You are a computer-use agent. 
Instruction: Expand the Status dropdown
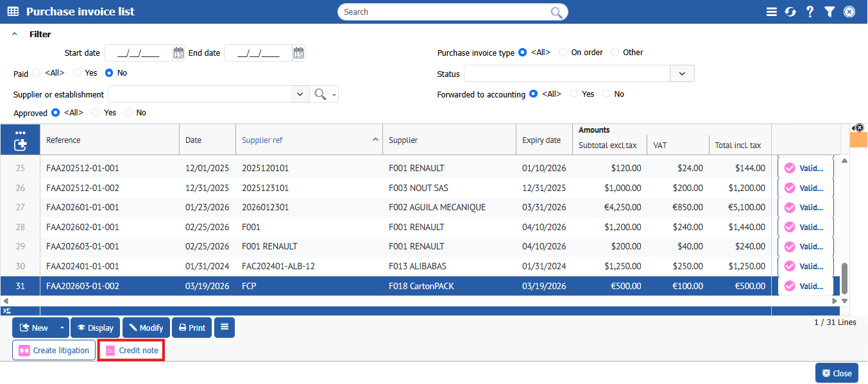(x=682, y=74)
